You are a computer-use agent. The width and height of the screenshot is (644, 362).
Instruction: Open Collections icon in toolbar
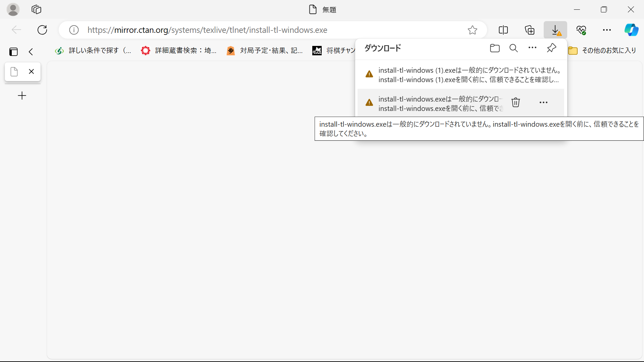[529, 30]
